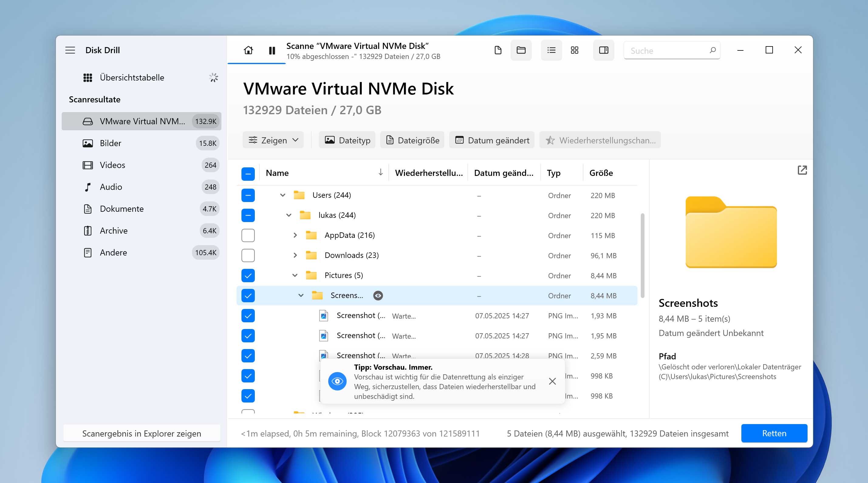Open Audio category

coord(142,187)
